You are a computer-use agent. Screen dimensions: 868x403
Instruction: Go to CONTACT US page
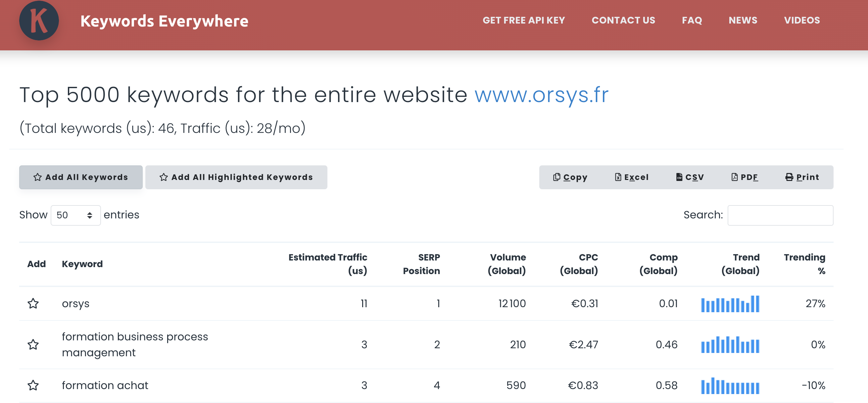click(x=623, y=20)
